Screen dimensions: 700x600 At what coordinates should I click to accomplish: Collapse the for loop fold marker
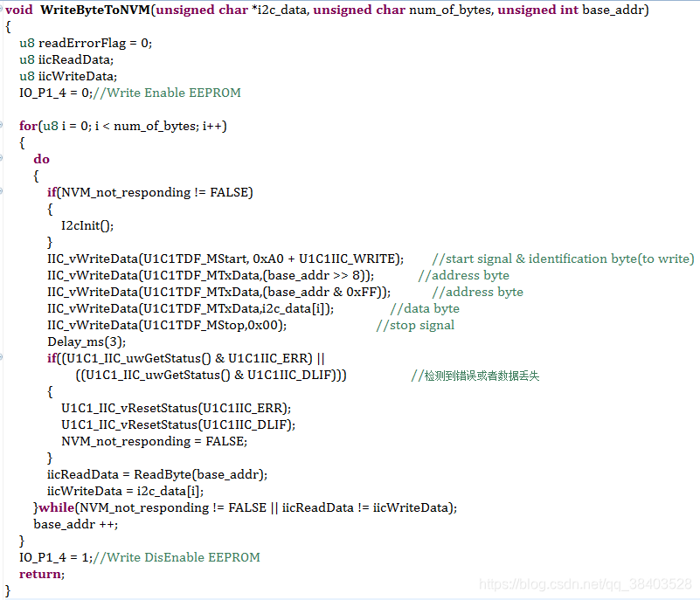(x=2, y=125)
